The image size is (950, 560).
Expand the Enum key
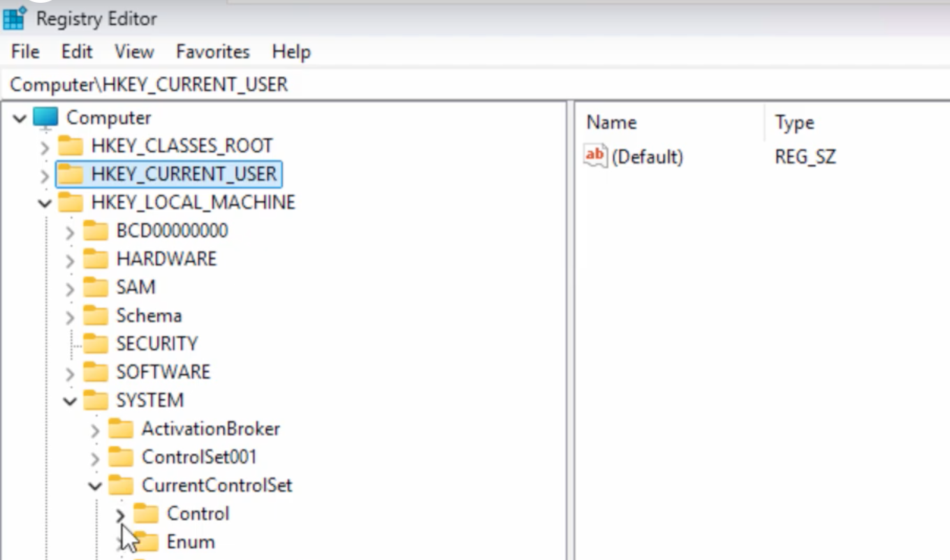click(120, 541)
